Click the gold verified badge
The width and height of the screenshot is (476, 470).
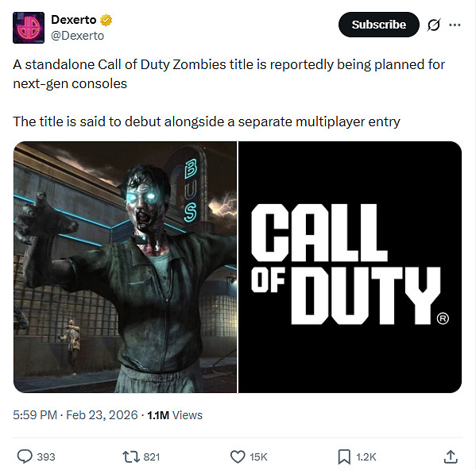(x=106, y=20)
